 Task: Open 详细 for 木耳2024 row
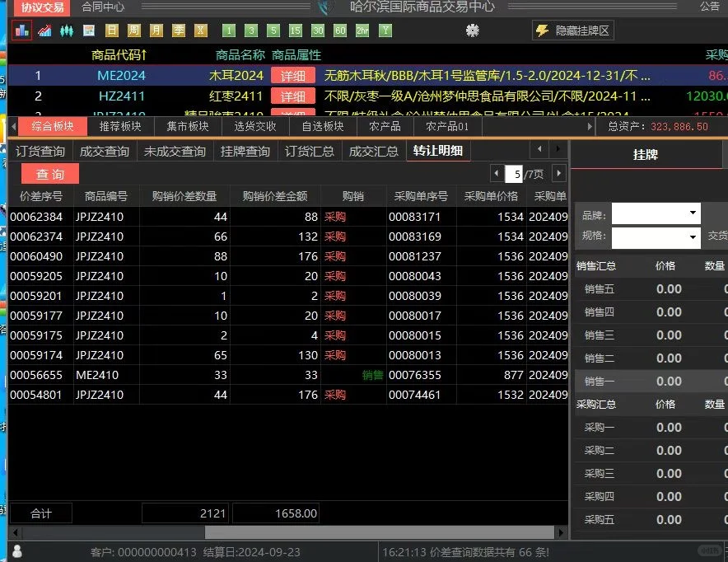[x=293, y=76]
